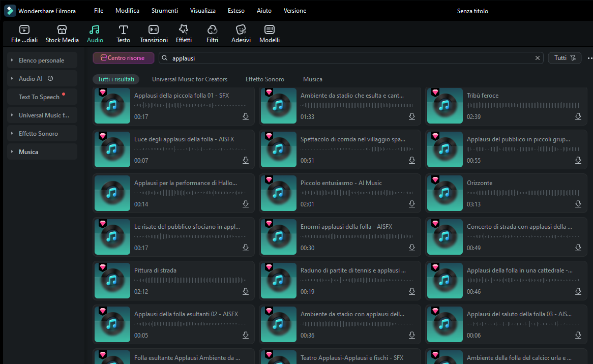Download the Tribù feroce audio track

[x=578, y=117]
